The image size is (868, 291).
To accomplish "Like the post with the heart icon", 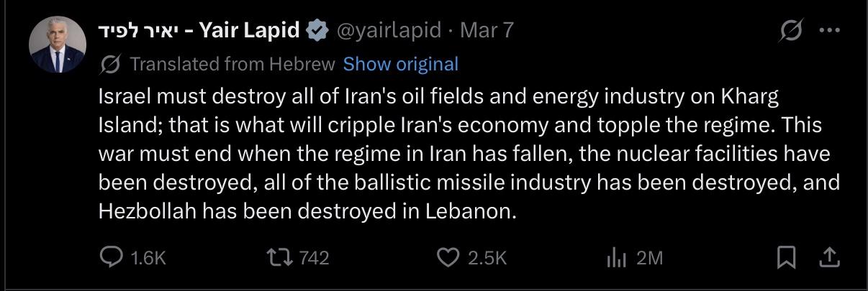I will click(x=448, y=257).
